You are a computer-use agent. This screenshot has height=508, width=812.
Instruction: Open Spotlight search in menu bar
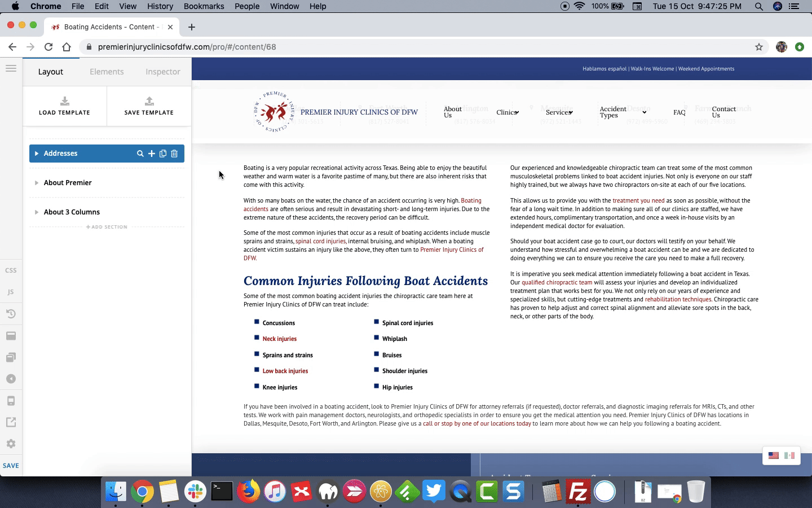click(x=759, y=6)
